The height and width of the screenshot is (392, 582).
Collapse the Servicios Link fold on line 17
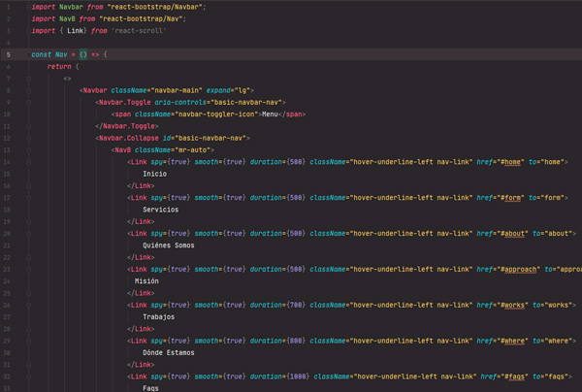tap(28, 198)
